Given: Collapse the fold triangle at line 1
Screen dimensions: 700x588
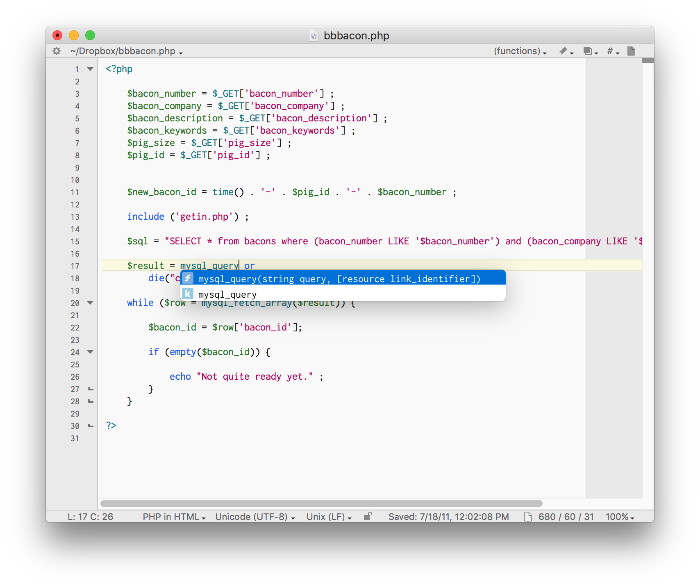Looking at the screenshot, I should [91, 69].
